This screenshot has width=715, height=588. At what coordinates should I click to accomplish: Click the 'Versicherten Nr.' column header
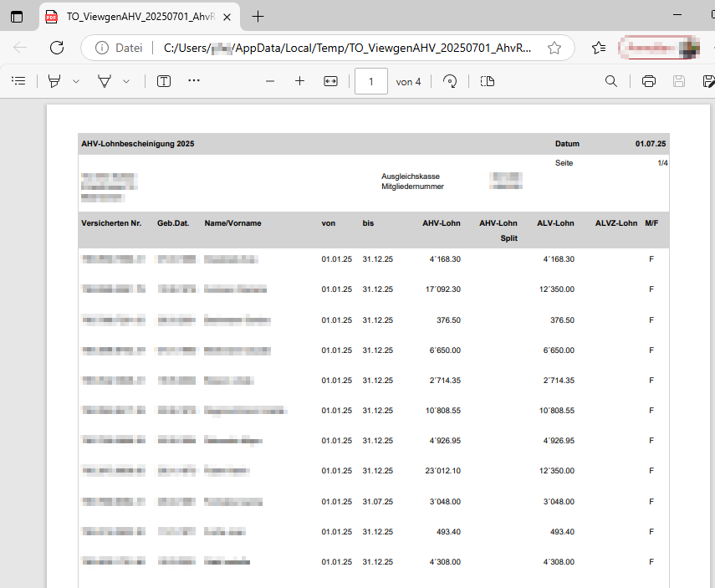tap(111, 223)
